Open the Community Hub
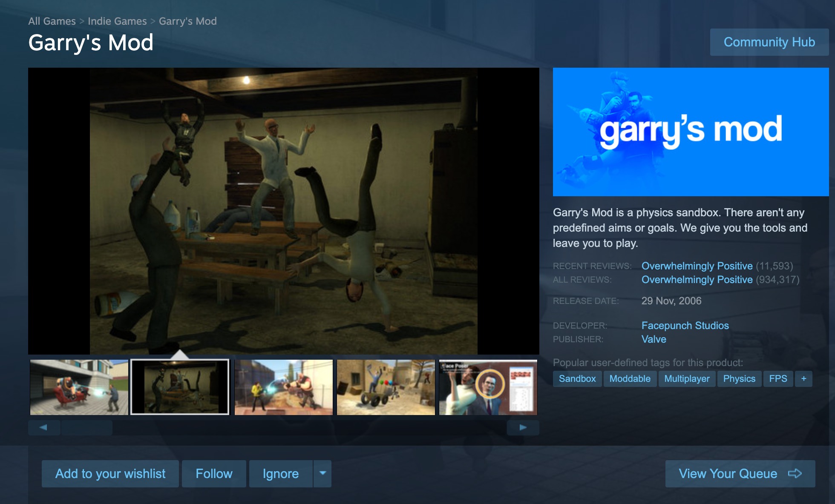This screenshot has width=835, height=504. 769,42
